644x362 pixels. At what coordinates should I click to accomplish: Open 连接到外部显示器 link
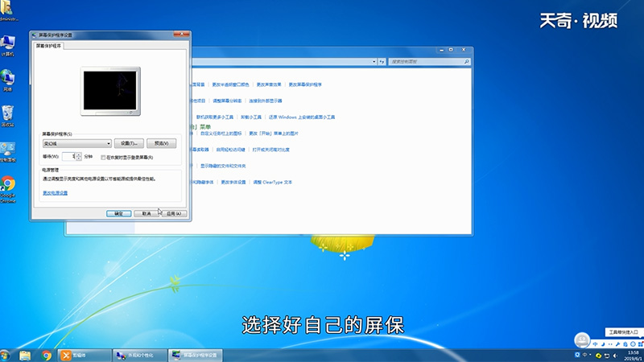coord(266,101)
